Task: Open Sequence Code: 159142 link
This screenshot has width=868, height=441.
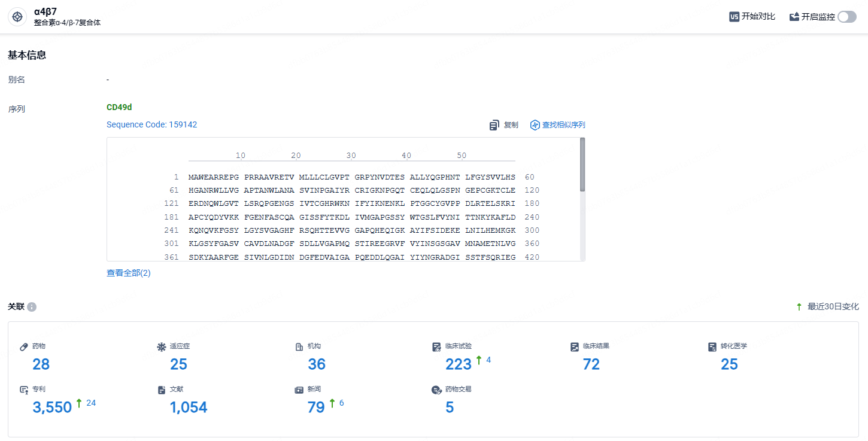Action: tap(151, 124)
